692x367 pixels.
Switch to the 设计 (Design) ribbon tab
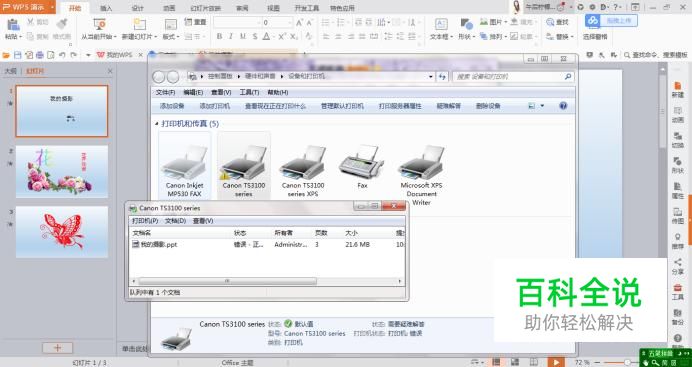point(138,8)
